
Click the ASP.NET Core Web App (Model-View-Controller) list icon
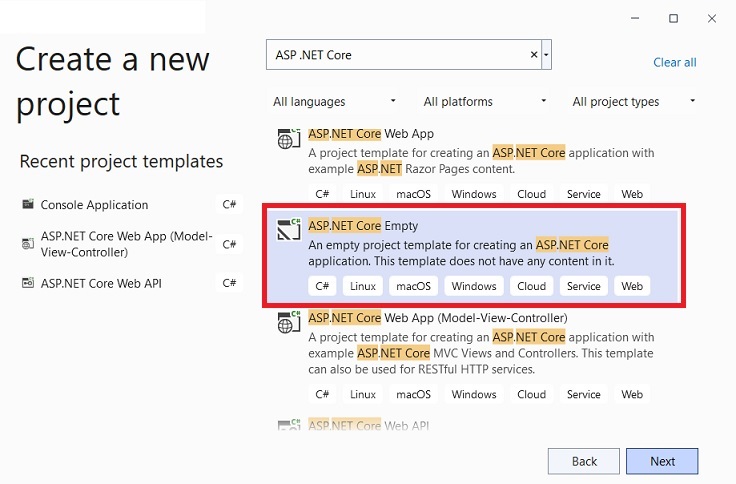[289, 322]
